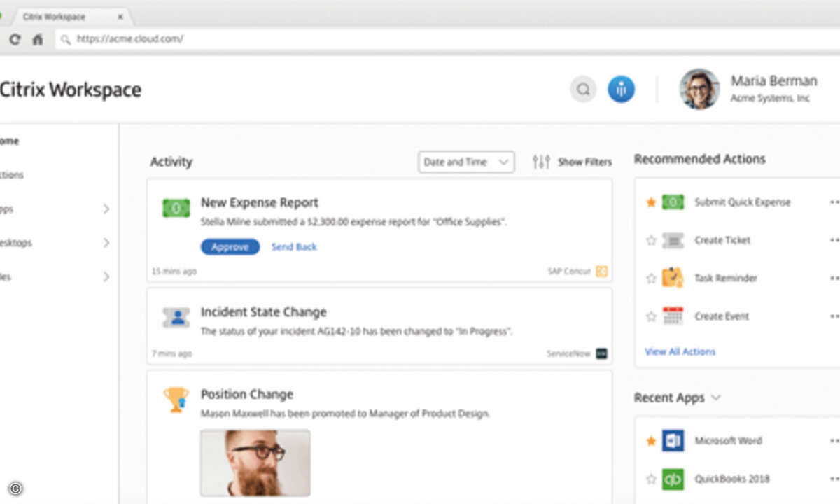
Task: Click the Citrix Workspace title logo
Action: (x=70, y=90)
